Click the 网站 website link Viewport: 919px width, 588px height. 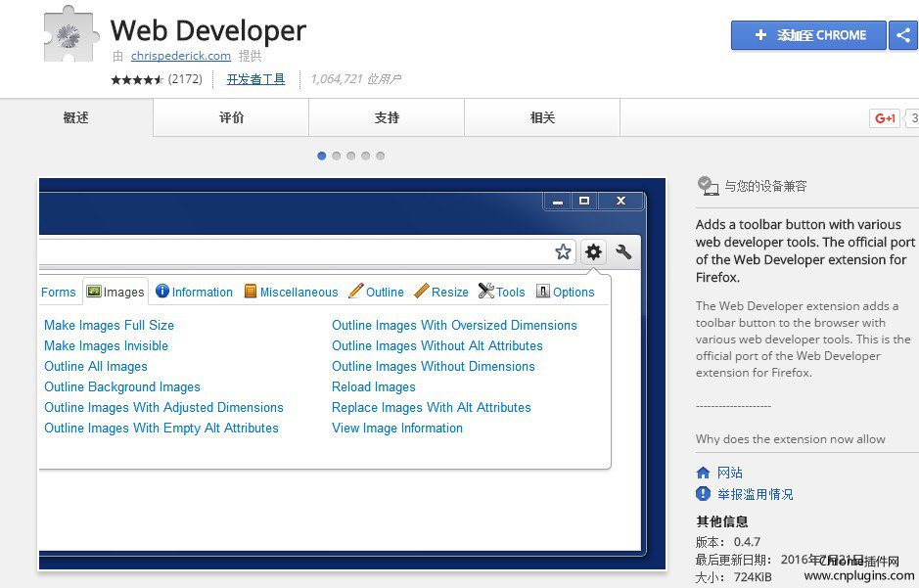[730, 473]
